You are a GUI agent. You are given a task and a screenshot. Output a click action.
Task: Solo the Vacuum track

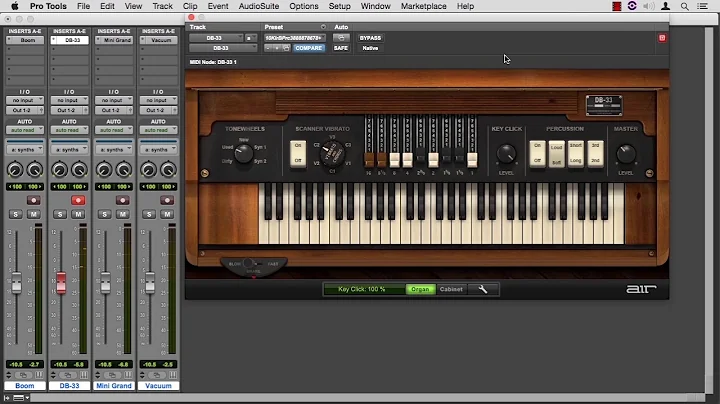coord(149,214)
